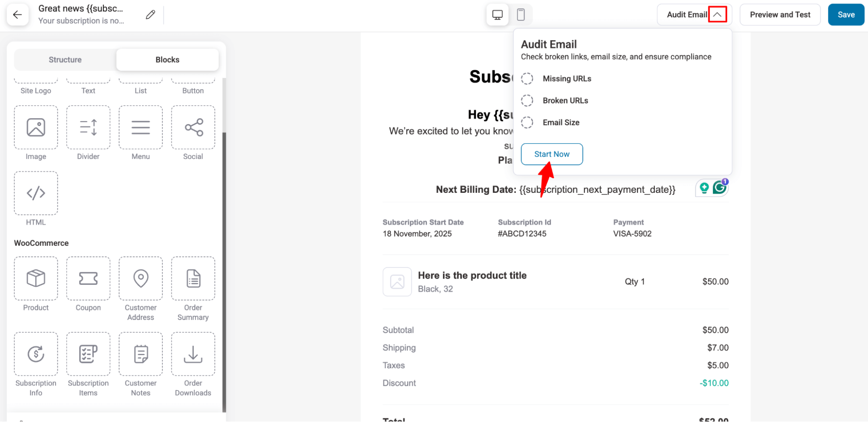Select the Blocks tab
The image size is (868, 422).
point(167,60)
